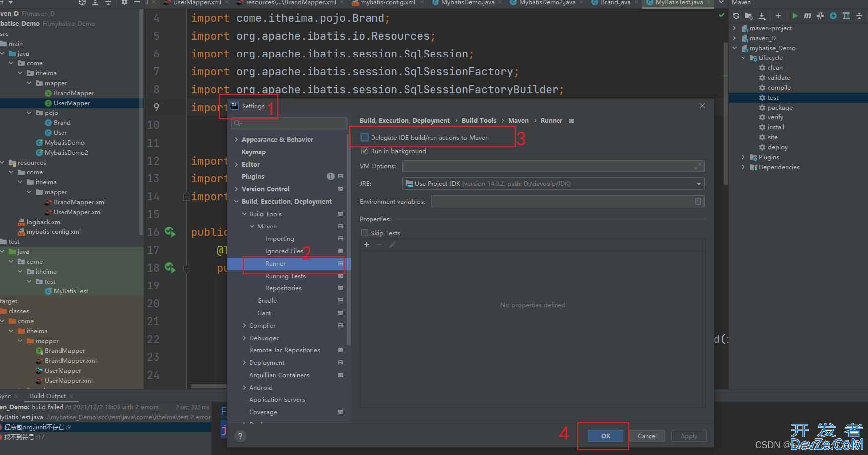The height and width of the screenshot is (455, 868).
Task: Expand Debugger node in Settings tree
Action: tap(244, 338)
